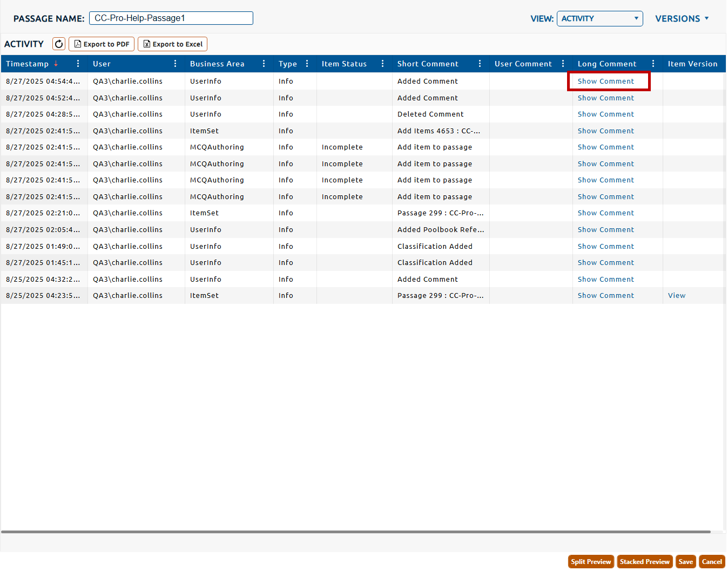Open Business Area column options menu

264,64
